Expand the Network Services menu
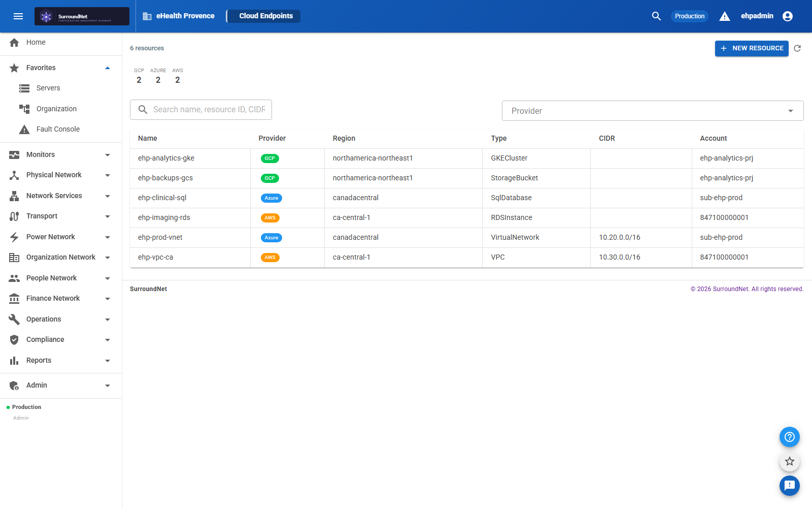 (61, 196)
